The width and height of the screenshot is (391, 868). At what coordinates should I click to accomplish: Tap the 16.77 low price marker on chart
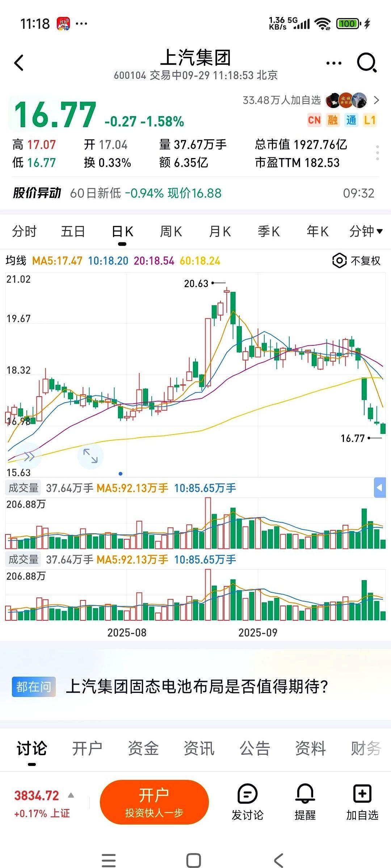[x=353, y=438]
